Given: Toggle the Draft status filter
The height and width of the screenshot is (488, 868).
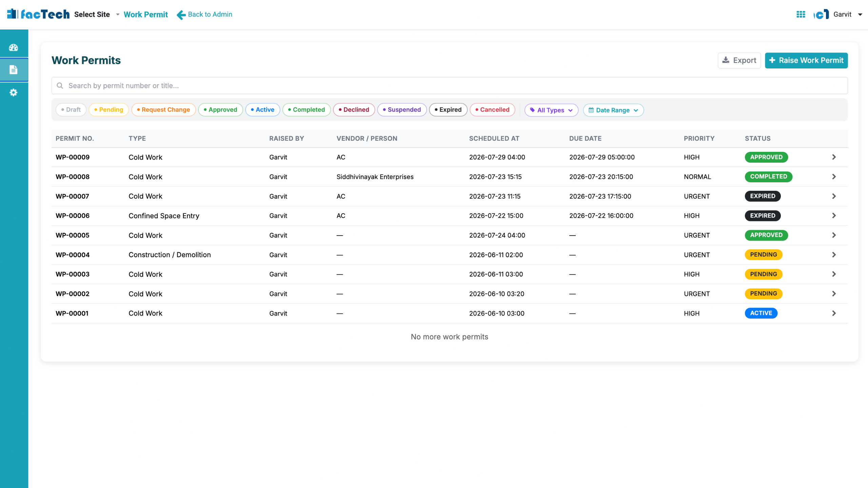Looking at the screenshot, I should click(71, 109).
